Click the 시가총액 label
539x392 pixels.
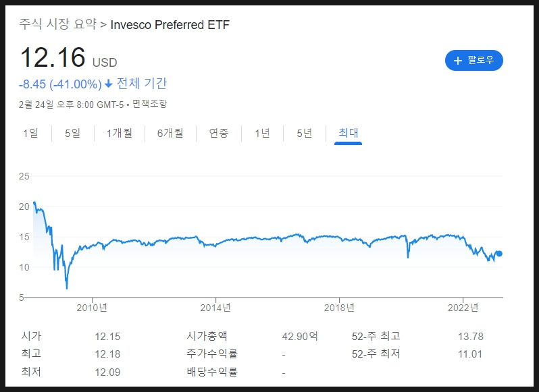(x=207, y=336)
